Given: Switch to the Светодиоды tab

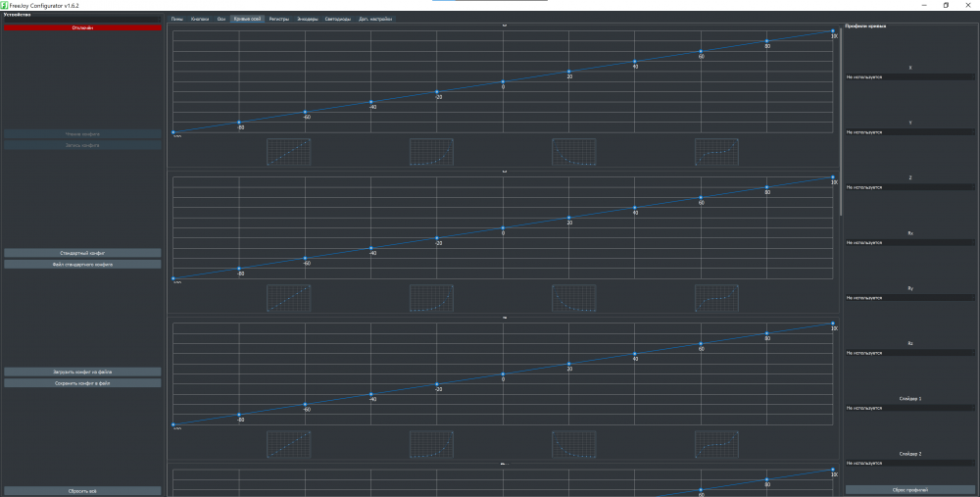Looking at the screenshot, I should (338, 19).
